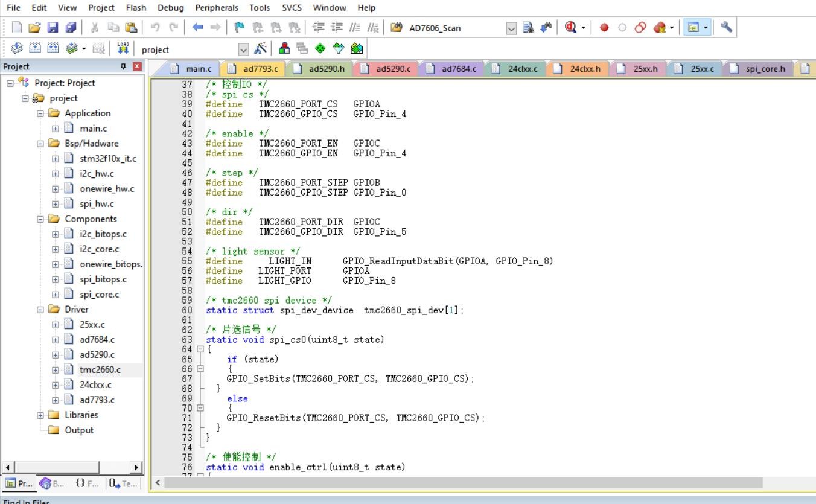The image size is (816, 504).
Task: Show the Books tab at panel bottom
Action: click(53, 483)
